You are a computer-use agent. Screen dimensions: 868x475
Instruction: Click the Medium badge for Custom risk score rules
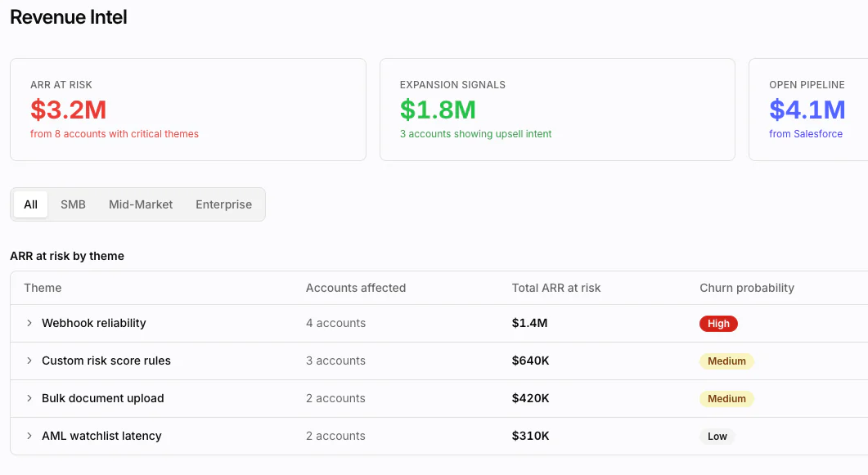pyautogui.click(x=726, y=361)
